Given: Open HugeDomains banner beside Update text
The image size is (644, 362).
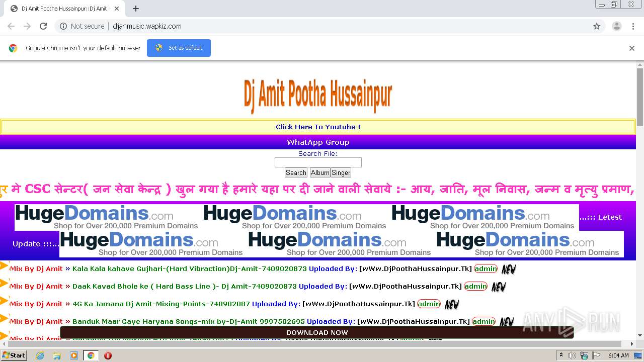Looking at the screenshot, I should point(153,244).
